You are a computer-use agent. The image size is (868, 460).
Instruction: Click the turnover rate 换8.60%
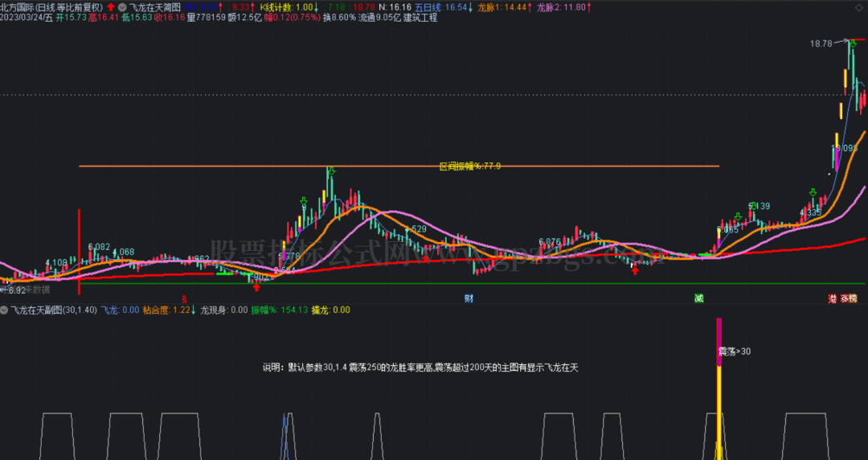pyautogui.click(x=339, y=18)
